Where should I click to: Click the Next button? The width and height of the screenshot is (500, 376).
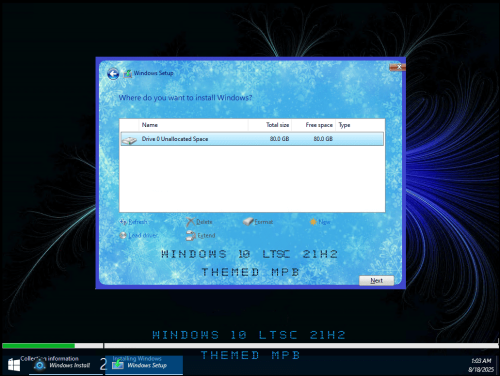pos(376,281)
